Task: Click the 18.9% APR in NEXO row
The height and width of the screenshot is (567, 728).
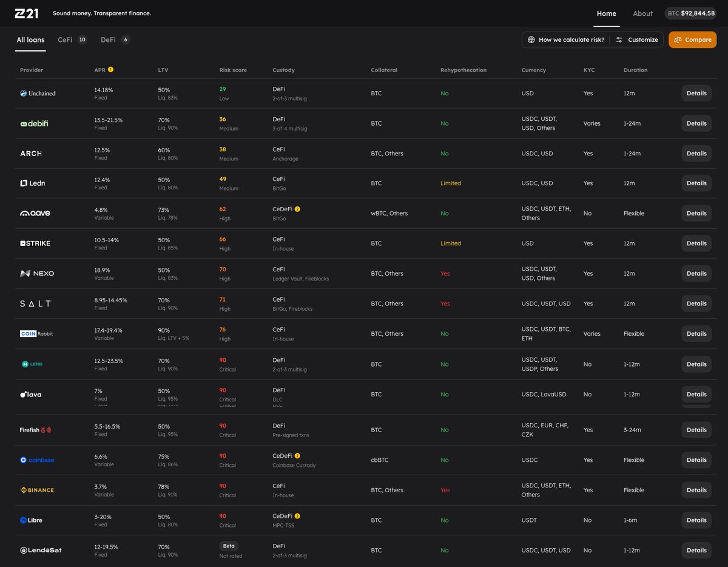Action: (x=102, y=270)
